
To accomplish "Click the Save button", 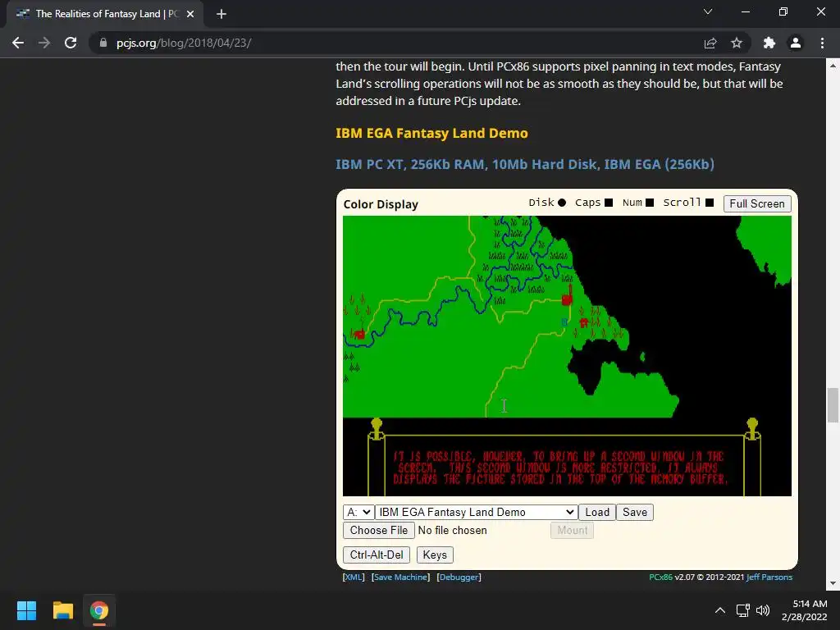I will pyautogui.click(x=635, y=512).
